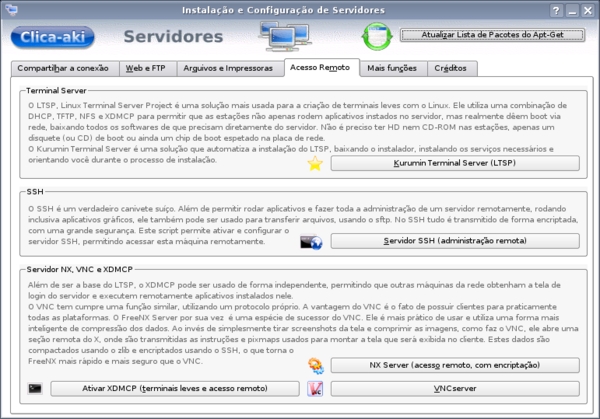Screen dimensions: 600x419
Task: Select the Acesso Remoto tab
Action: [322, 68]
